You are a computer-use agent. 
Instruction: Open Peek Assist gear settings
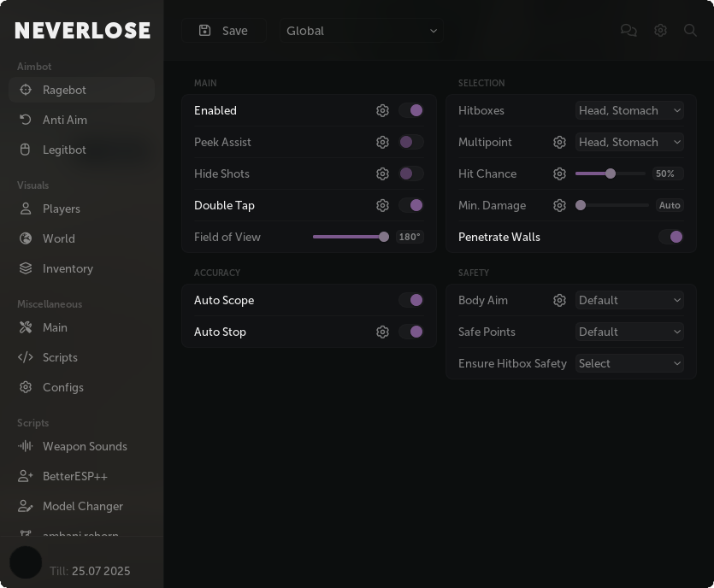click(382, 142)
